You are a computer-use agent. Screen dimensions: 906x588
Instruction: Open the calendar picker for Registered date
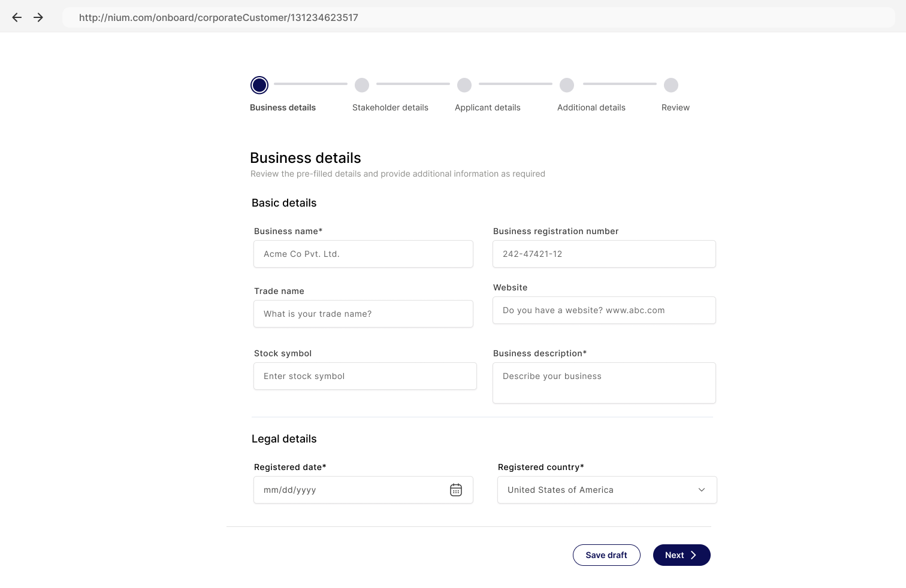click(x=456, y=490)
